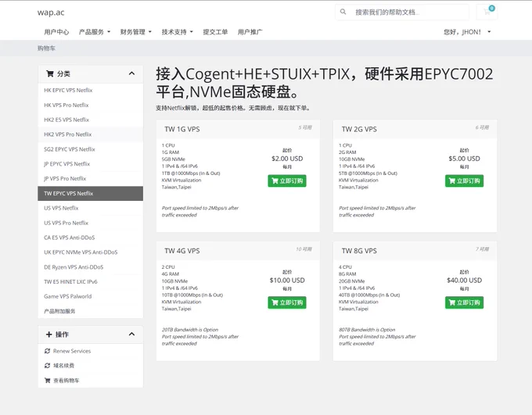Collapse the 分类 panel chevron
This screenshot has height=415, width=532.
(131, 73)
